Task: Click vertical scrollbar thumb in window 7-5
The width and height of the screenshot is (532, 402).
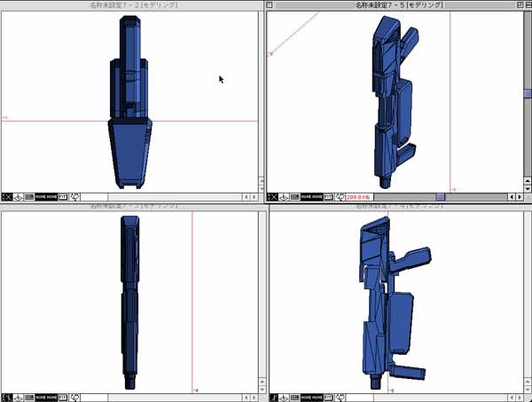Action: tap(528, 94)
